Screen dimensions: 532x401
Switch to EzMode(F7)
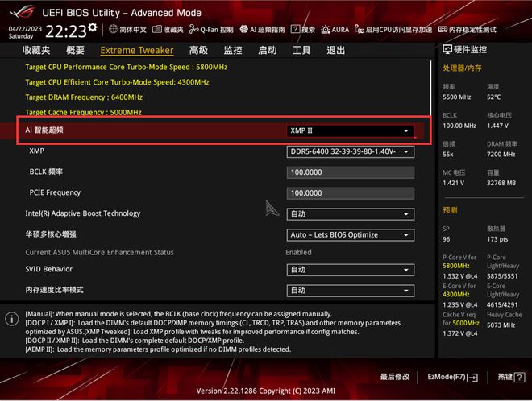453,377
